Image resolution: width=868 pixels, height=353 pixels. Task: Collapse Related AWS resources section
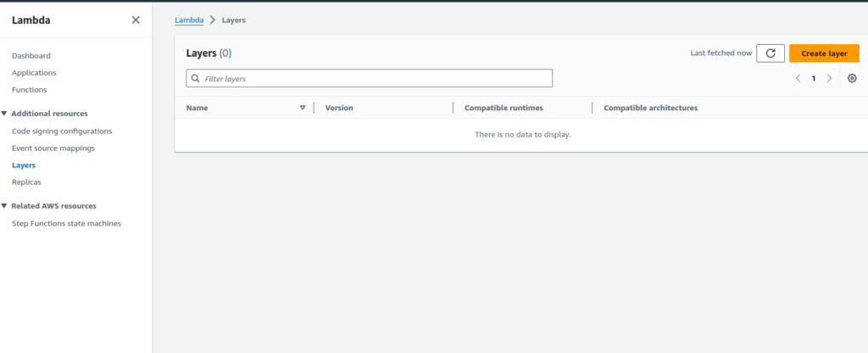coord(4,205)
